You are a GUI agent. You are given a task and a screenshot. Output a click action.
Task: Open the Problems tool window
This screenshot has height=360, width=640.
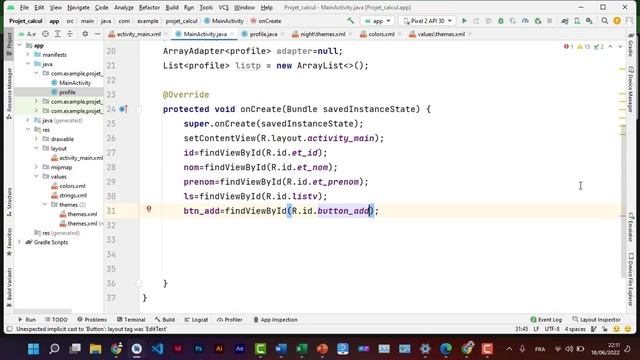[92, 320]
